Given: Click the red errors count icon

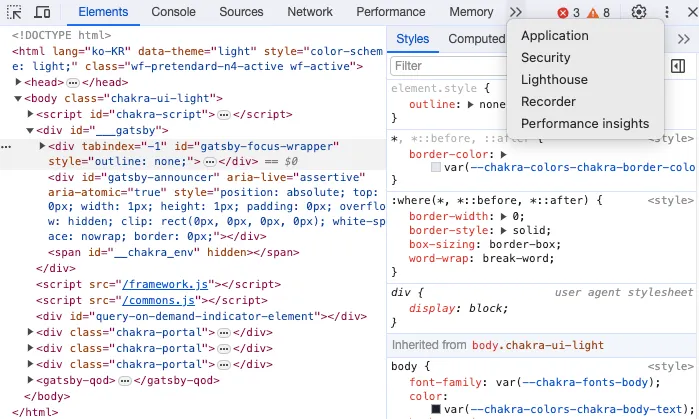Looking at the screenshot, I should coord(563,13).
